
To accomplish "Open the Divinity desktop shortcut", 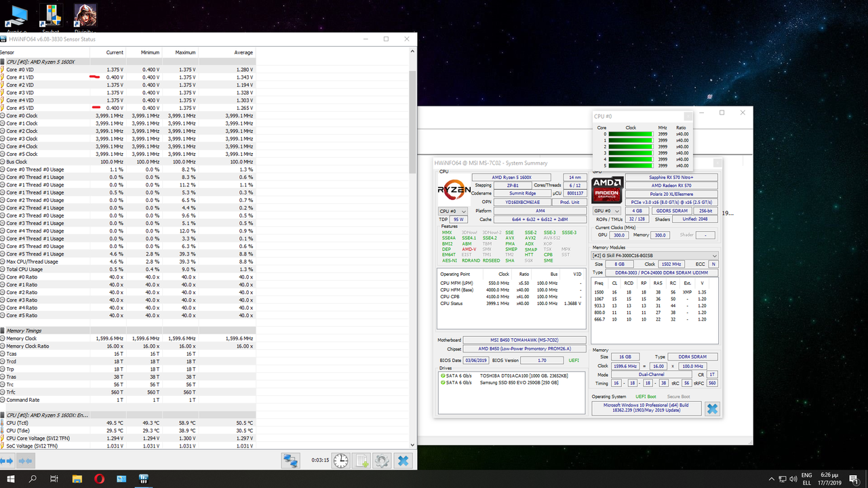I will [x=85, y=17].
